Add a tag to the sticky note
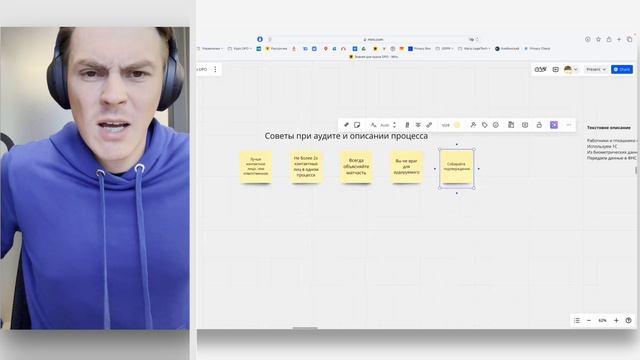The height and width of the screenshot is (360, 640). point(484,125)
